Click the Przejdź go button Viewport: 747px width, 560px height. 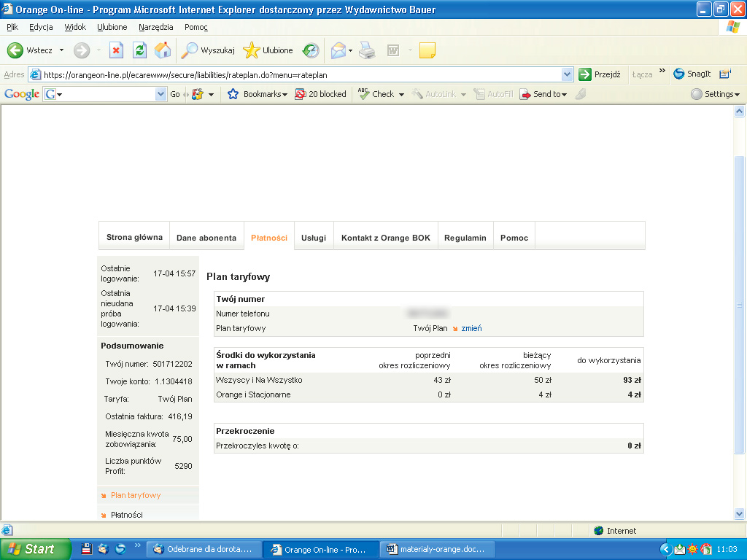(x=600, y=74)
